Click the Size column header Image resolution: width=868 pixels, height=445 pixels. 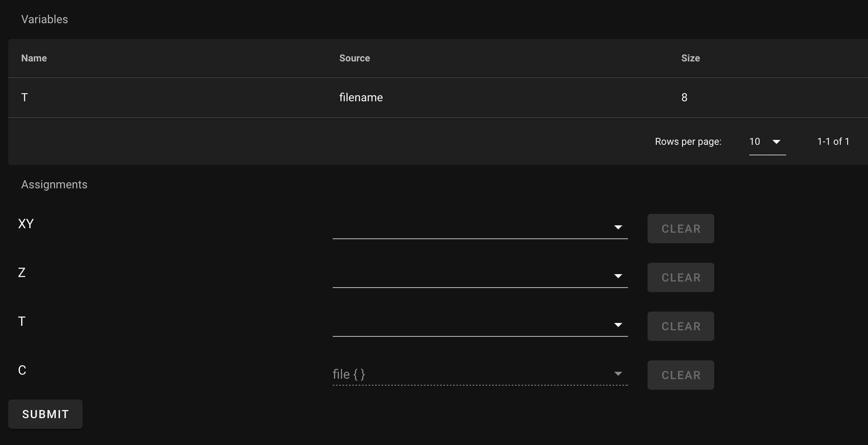(690, 58)
